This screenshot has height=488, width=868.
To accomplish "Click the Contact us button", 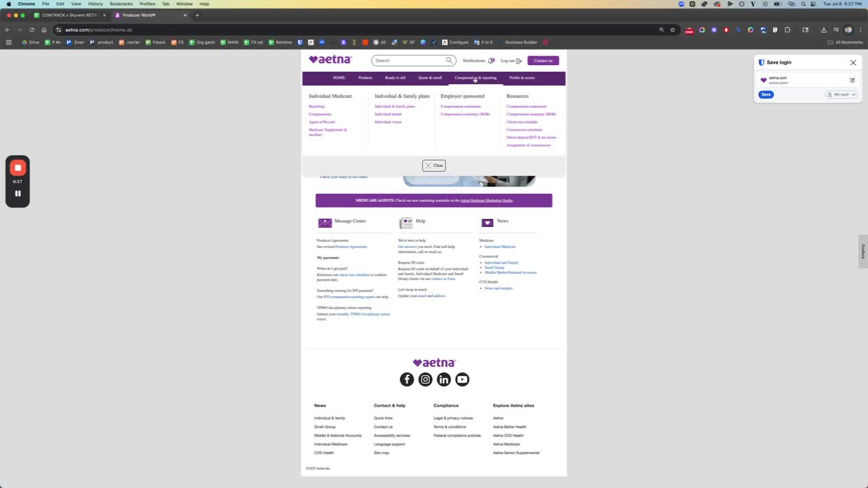I will point(543,60).
